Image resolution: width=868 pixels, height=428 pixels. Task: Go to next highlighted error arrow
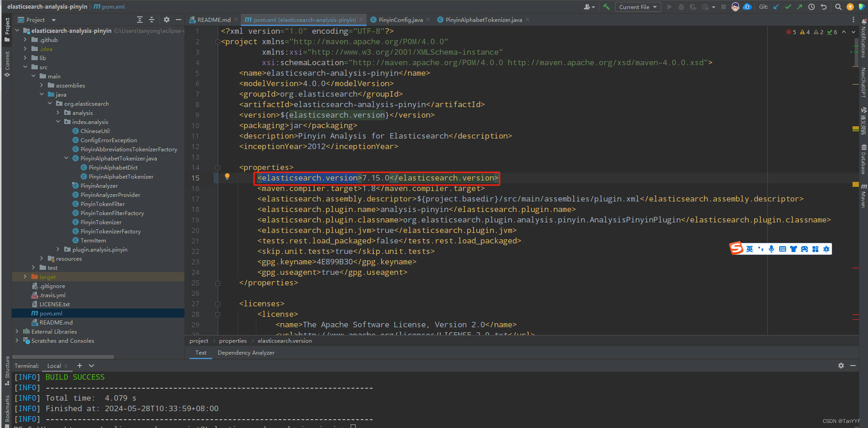point(853,32)
